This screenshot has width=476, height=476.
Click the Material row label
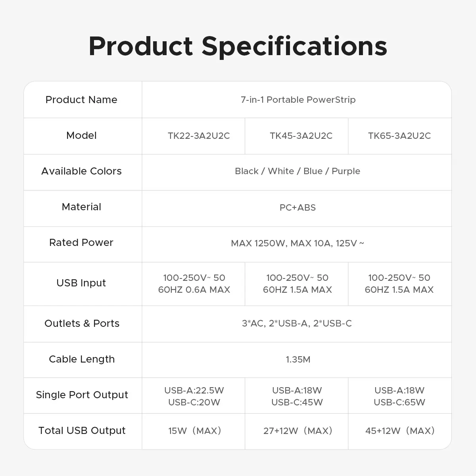tap(81, 207)
